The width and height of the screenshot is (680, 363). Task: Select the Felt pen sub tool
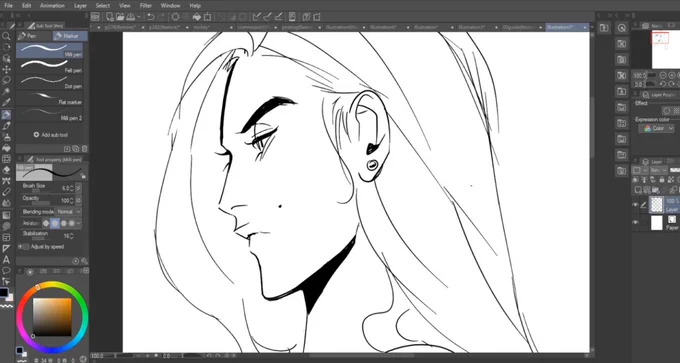pyautogui.click(x=49, y=65)
